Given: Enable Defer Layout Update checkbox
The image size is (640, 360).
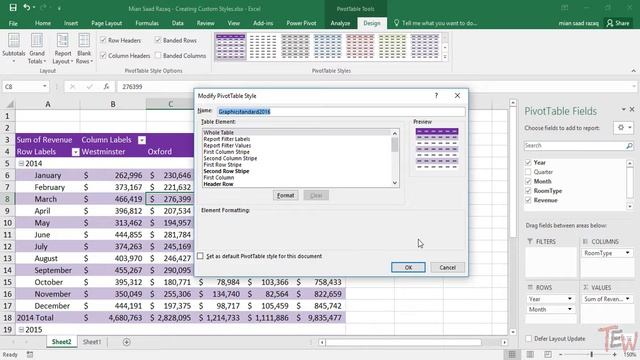Looking at the screenshot, I should [x=529, y=338].
